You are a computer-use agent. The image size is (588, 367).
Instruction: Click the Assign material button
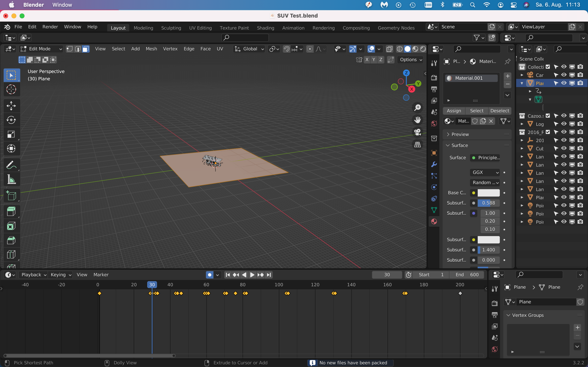(x=454, y=111)
